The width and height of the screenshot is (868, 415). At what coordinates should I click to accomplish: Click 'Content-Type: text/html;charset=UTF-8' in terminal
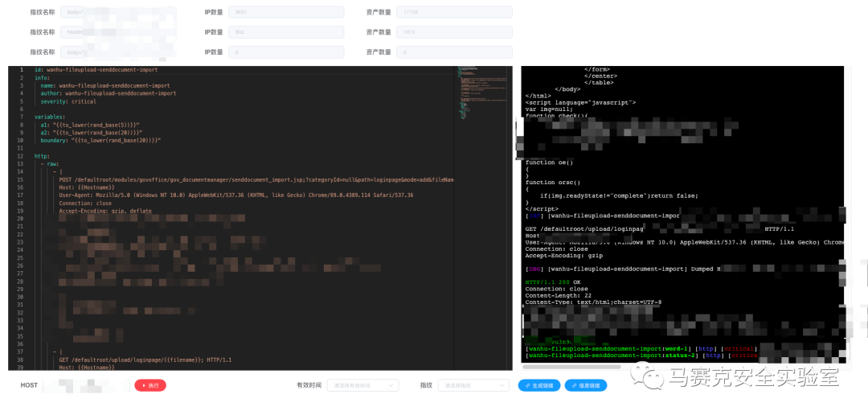point(593,302)
